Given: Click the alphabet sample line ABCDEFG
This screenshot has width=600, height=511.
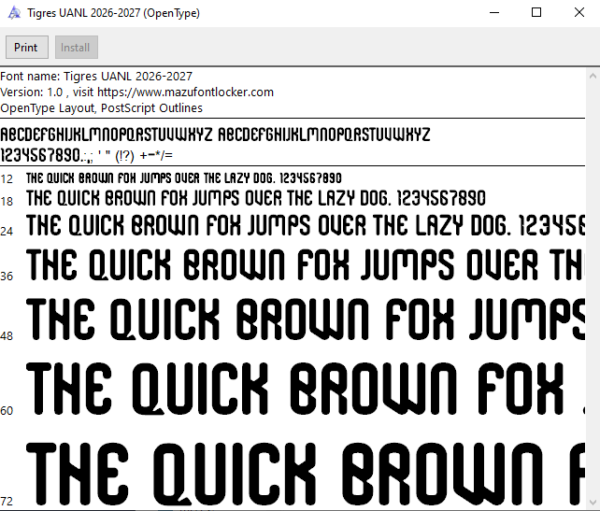Looking at the screenshot, I should (x=215, y=135).
